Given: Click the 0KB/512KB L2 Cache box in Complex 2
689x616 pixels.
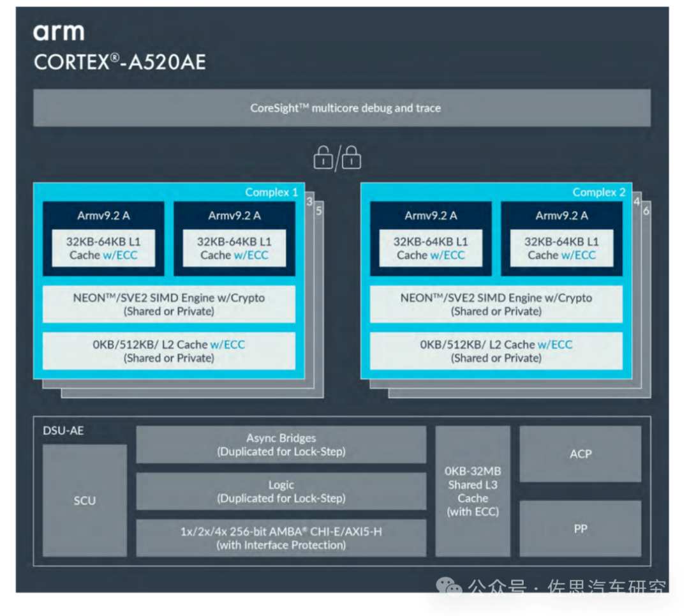Looking at the screenshot, I should (496, 351).
